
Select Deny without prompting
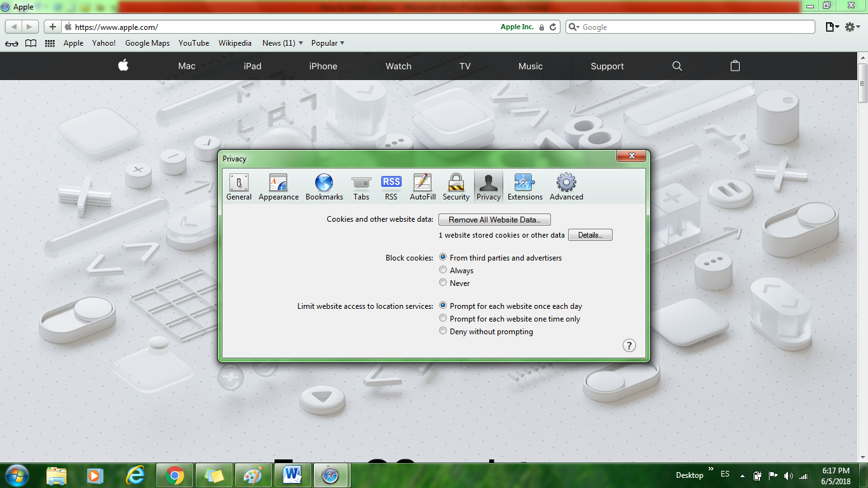pyautogui.click(x=443, y=331)
